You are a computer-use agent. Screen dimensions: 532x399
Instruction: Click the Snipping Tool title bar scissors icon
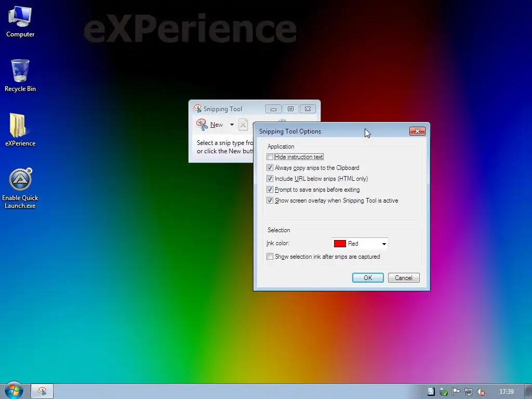coord(197,109)
